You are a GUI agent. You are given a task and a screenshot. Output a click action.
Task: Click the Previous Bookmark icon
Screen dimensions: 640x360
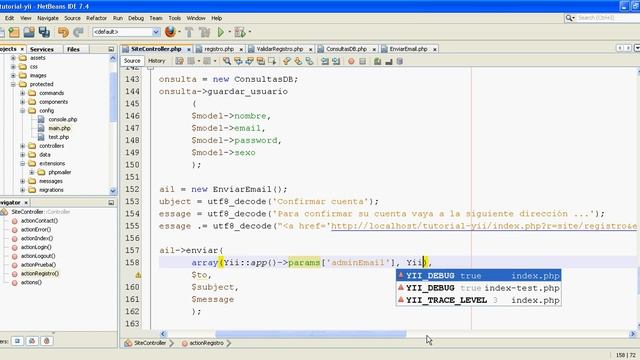[287, 61]
